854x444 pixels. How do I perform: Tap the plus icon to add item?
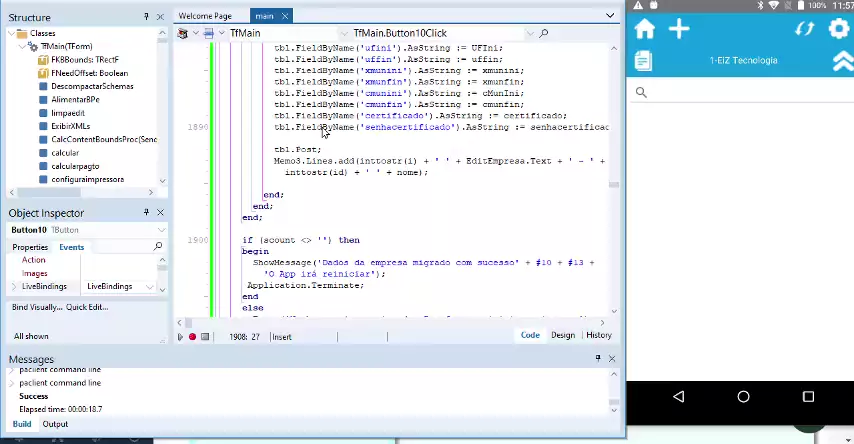(679, 29)
